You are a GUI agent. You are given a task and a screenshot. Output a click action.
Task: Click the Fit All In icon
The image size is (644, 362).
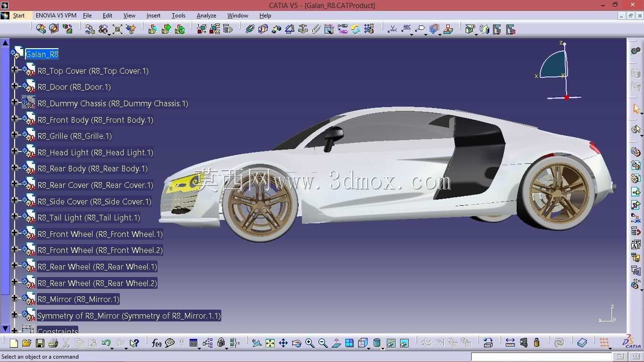click(270, 343)
